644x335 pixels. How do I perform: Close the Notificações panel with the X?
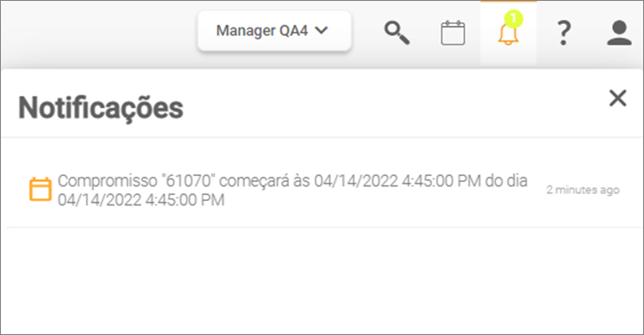[617, 98]
